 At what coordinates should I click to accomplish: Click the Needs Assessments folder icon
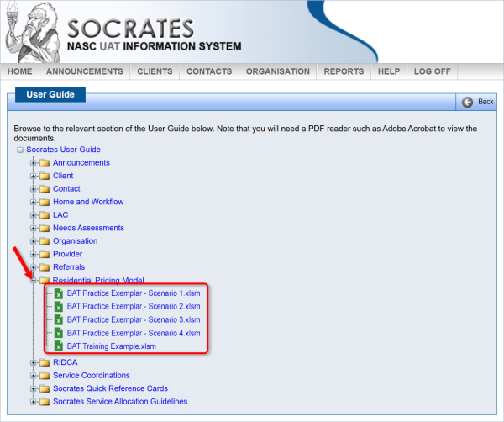click(45, 228)
